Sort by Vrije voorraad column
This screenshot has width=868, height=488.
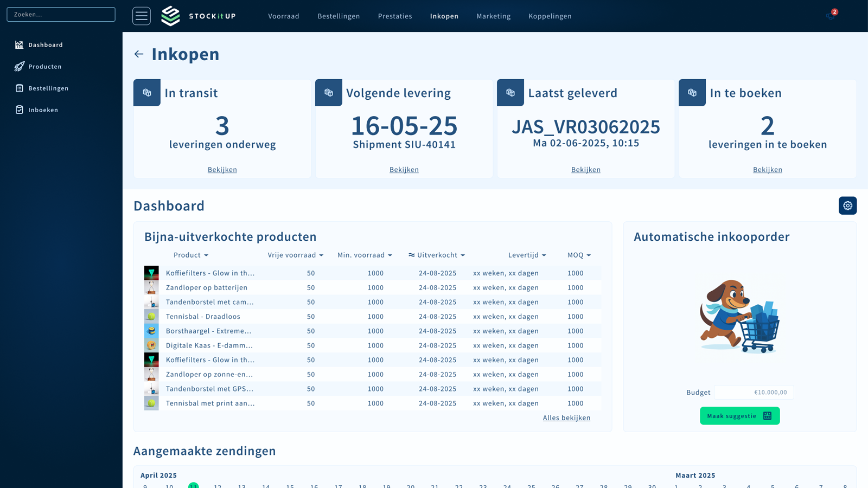(x=296, y=255)
